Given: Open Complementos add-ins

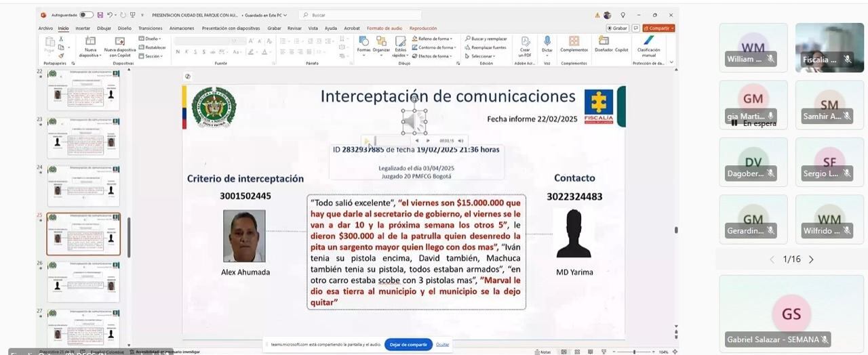Looking at the screenshot, I should tap(574, 44).
